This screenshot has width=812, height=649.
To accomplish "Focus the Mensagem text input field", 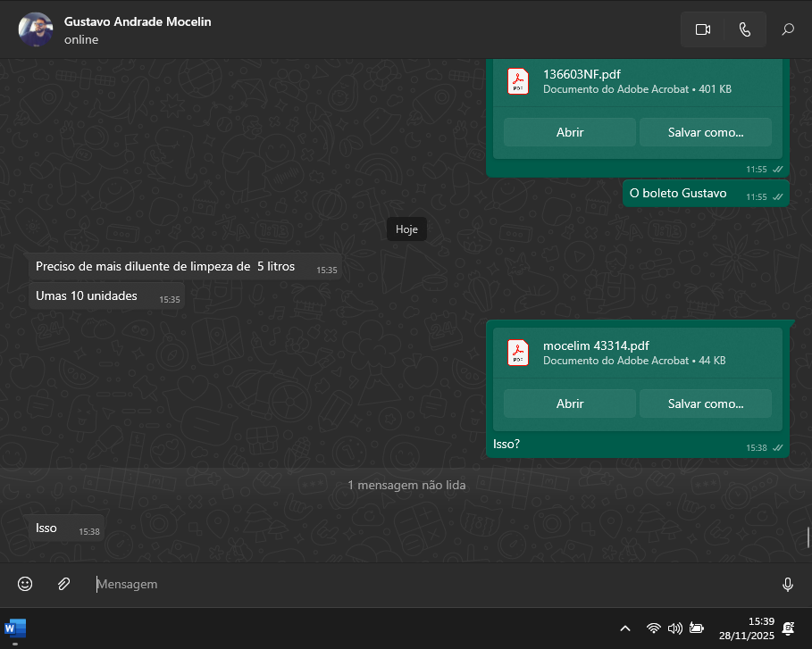I will click(429, 584).
